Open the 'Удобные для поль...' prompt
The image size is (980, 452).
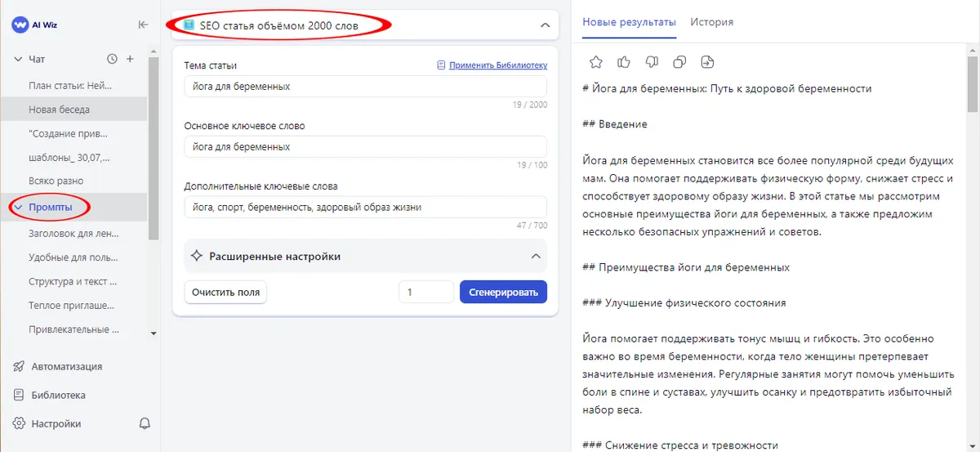tap(73, 257)
